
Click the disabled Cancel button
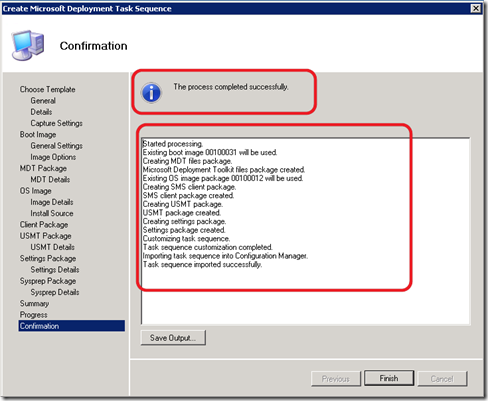tap(442, 379)
